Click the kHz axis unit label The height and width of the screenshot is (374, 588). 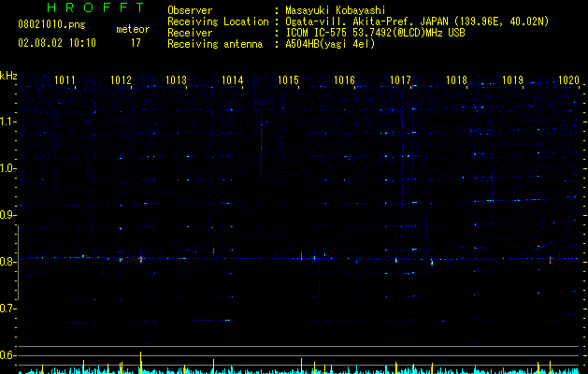[x=8, y=76]
